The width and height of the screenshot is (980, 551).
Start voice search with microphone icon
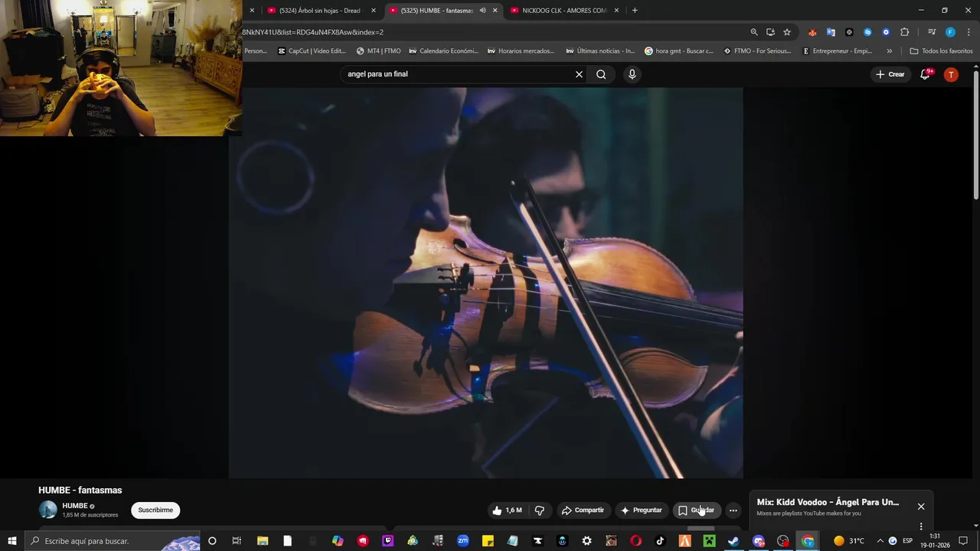pyautogui.click(x=632, y=74)
